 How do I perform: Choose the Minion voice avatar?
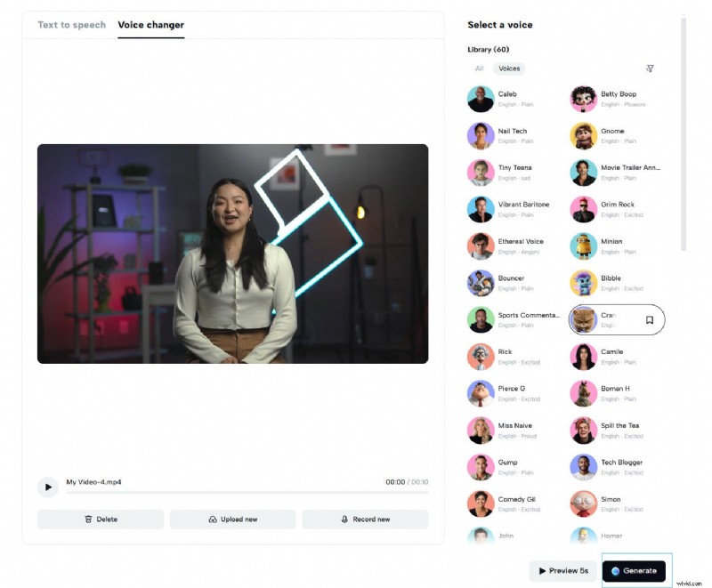coord(583,246)
